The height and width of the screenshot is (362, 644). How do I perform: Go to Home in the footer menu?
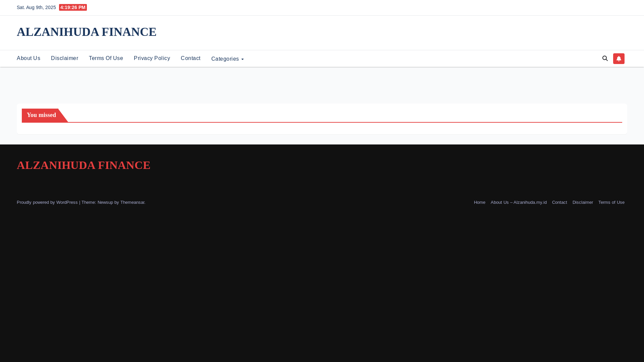coord(480,202)
